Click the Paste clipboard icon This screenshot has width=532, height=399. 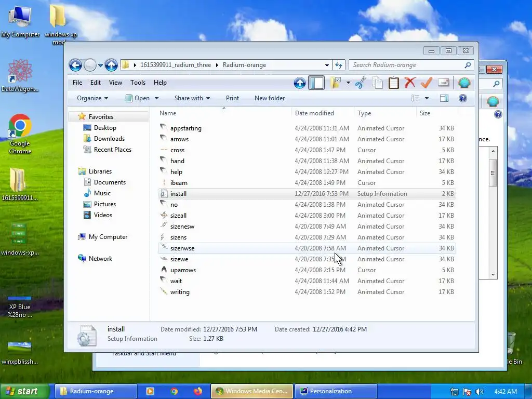coord(394,83)
